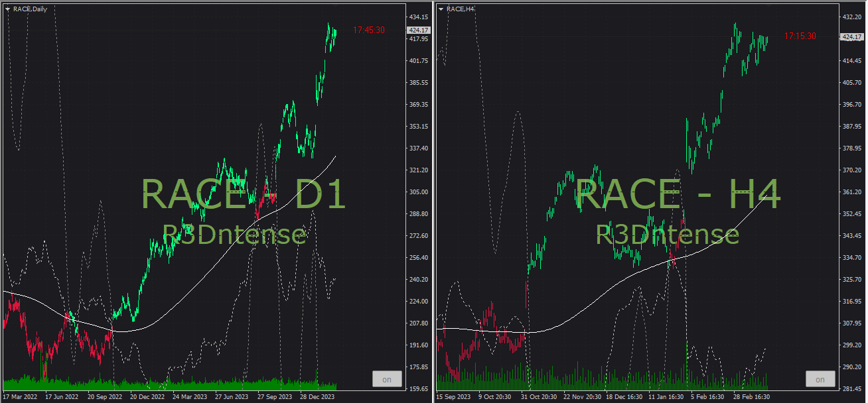Screen dimensions: 868x403
Task: Click the 353.15 price axis label
Action: click(418, 126)
